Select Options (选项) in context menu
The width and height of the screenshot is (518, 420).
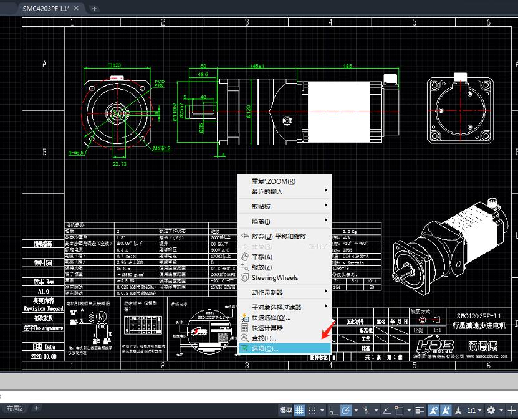pyautogui.click(x=265, y=348)
